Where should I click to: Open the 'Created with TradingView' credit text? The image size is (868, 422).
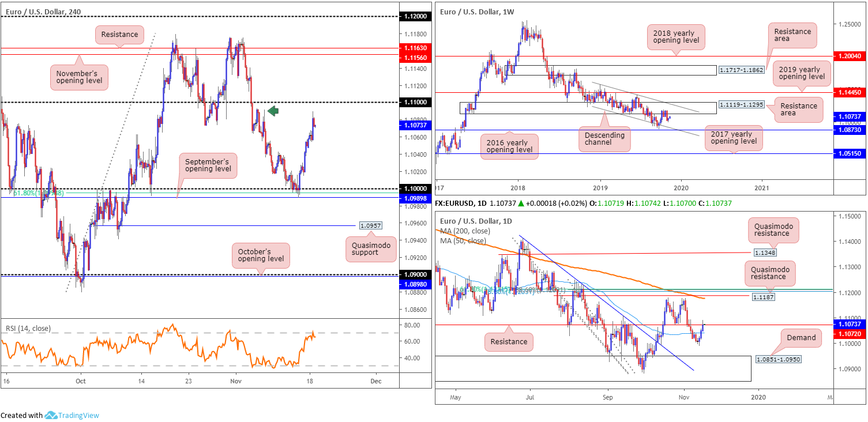[x=50, y=415]
